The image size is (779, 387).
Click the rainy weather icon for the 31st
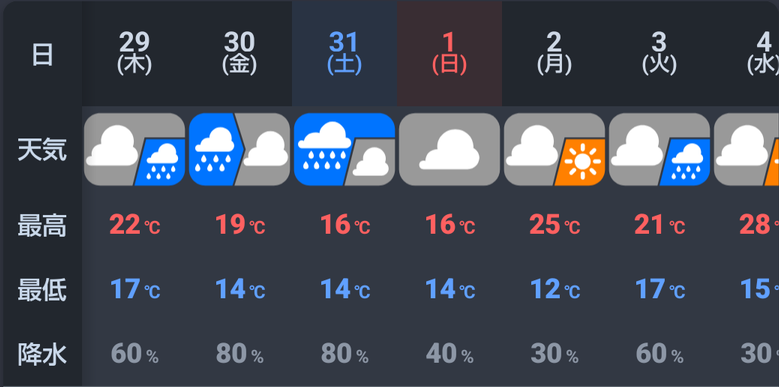(344, 150)
